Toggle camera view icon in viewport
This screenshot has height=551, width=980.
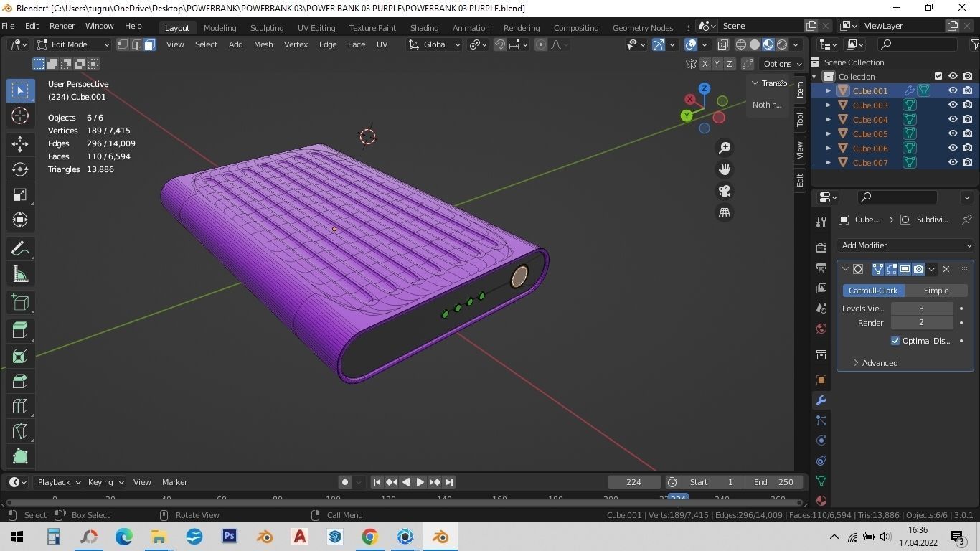click(725, 191)
